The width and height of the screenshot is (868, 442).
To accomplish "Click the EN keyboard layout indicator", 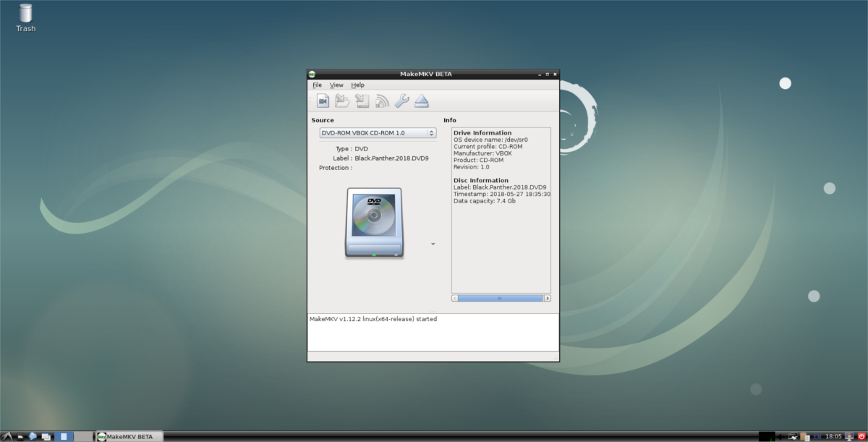I will [817, 437].
